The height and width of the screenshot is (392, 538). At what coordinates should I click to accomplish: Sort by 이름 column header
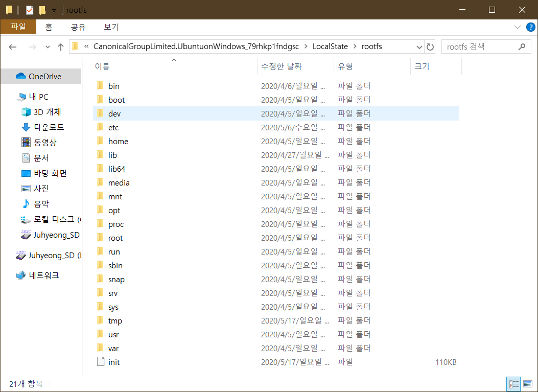(x=174, y=66)
